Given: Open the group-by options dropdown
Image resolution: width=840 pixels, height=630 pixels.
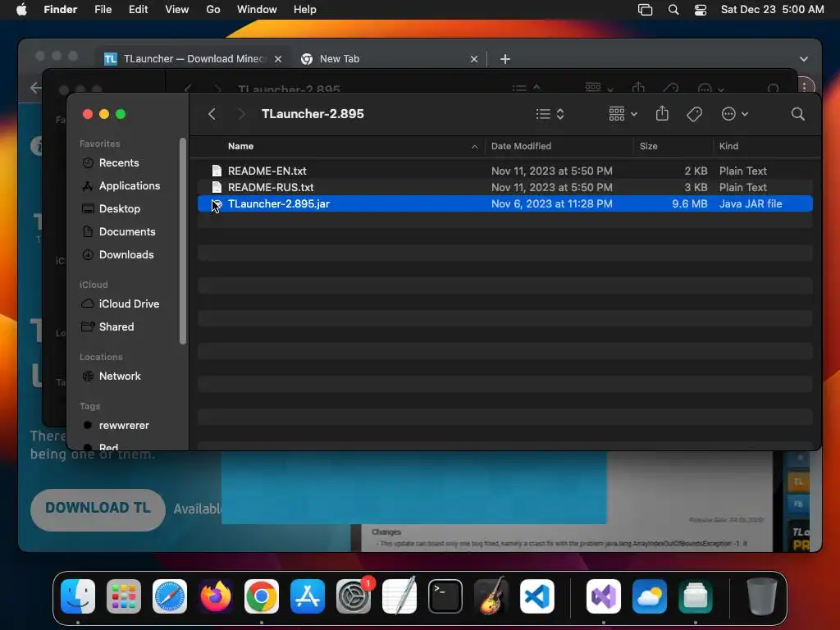Looking at the screenshot, I should tap(623, 114).
